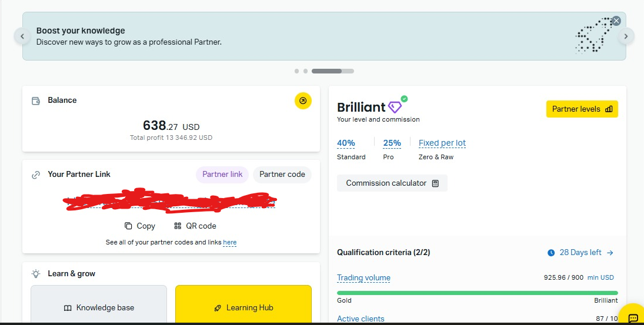
Task: Close the Boost your knowledge banner
Action: [616, 21]
